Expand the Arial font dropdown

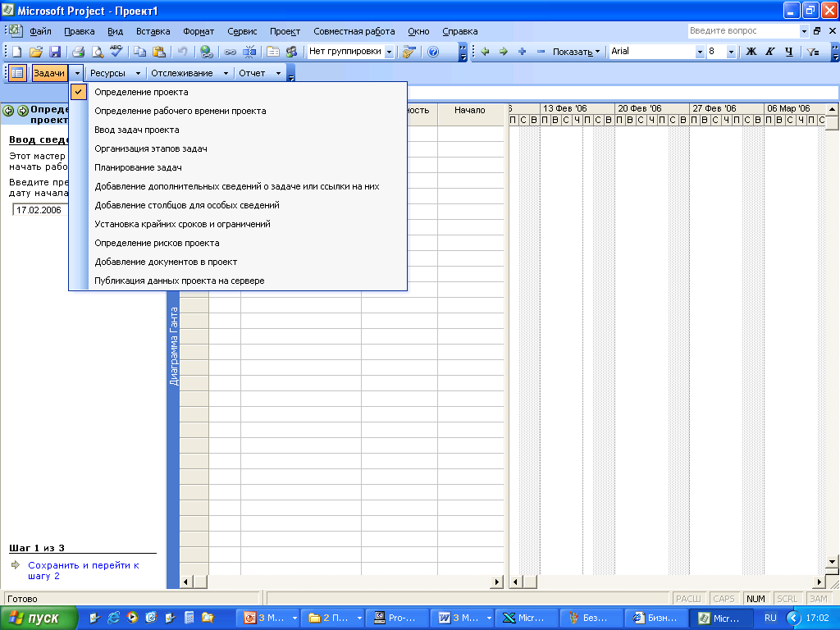pyautogui.click(x=700, y=52)
